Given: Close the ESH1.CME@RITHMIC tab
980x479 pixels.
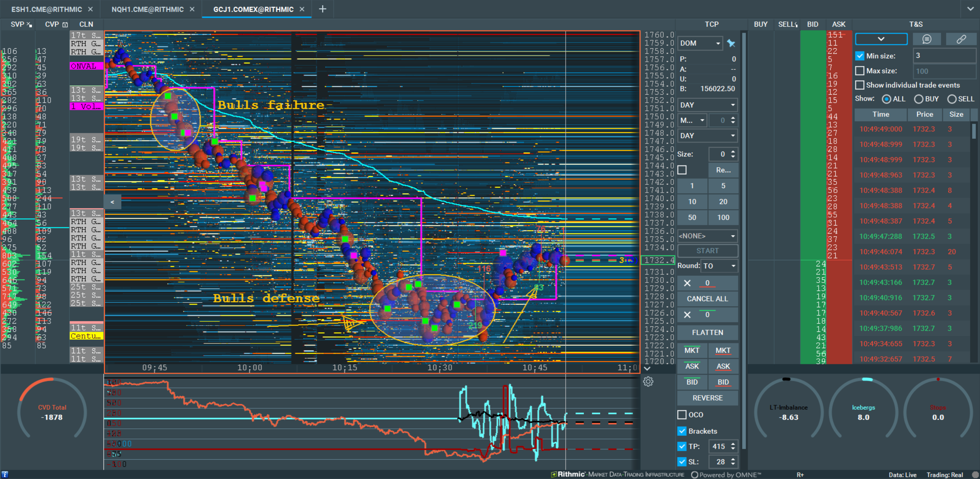Looking at the screenshot, I should pyautogui.click(x=90, y=9).
